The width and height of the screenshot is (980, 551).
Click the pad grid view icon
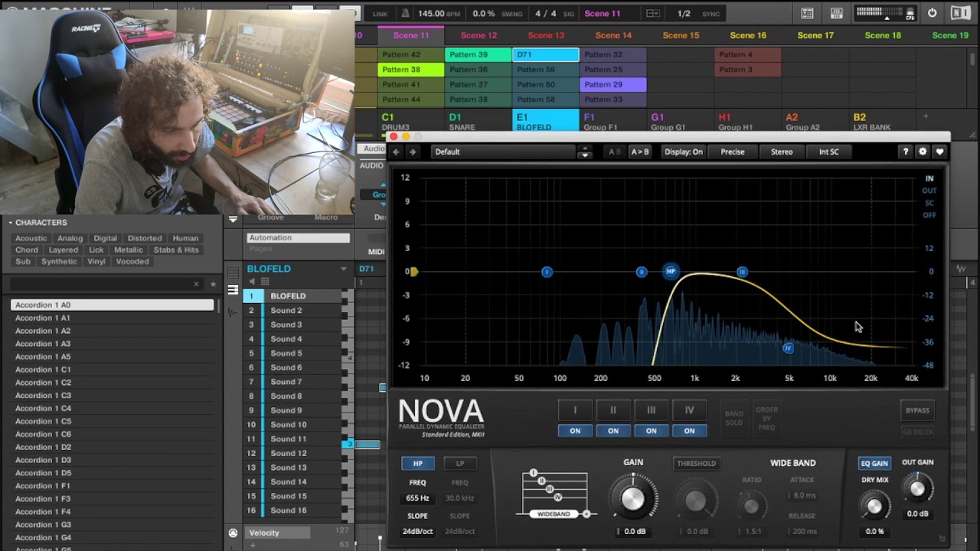265,282
